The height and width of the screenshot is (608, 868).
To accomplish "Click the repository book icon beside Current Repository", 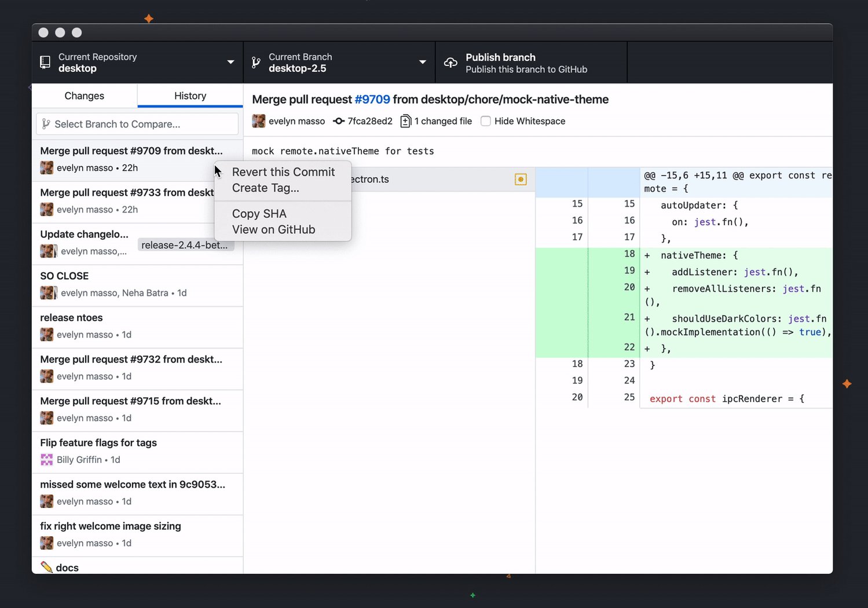I will coord(45,62).
